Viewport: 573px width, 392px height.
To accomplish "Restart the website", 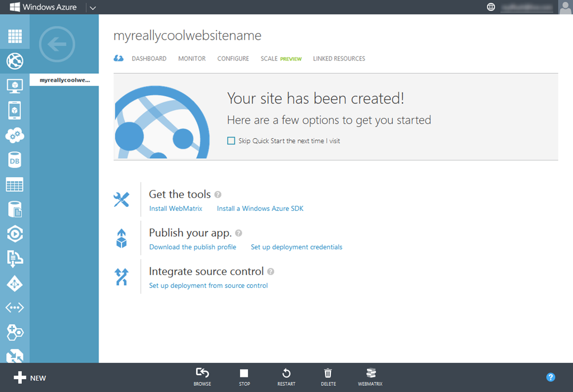I will click(286, 377).
